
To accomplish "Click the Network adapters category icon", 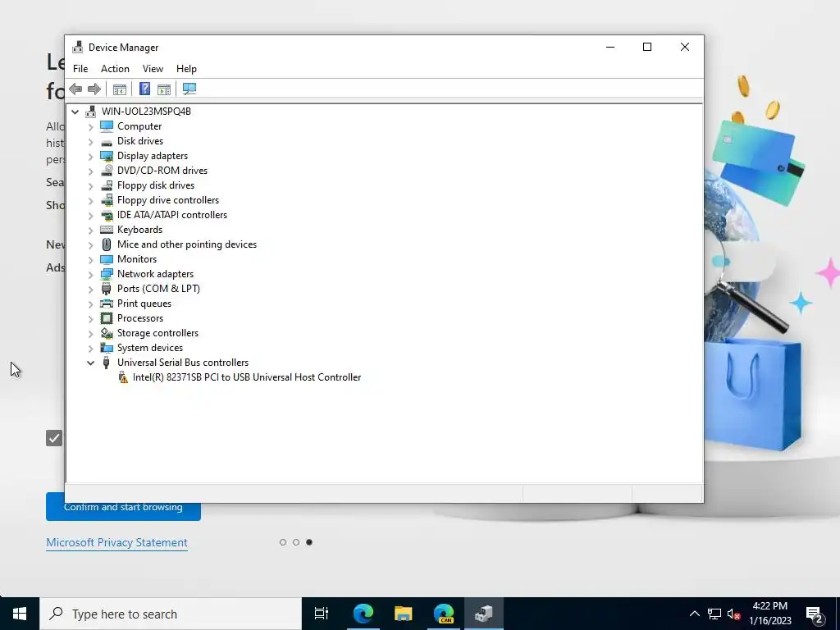I will click(x=107, y=274).
